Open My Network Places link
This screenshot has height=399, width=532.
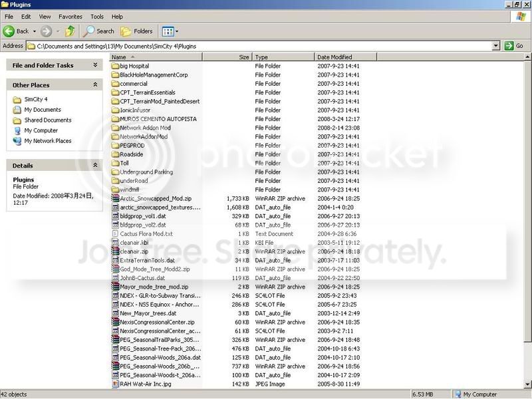(47, 141)
